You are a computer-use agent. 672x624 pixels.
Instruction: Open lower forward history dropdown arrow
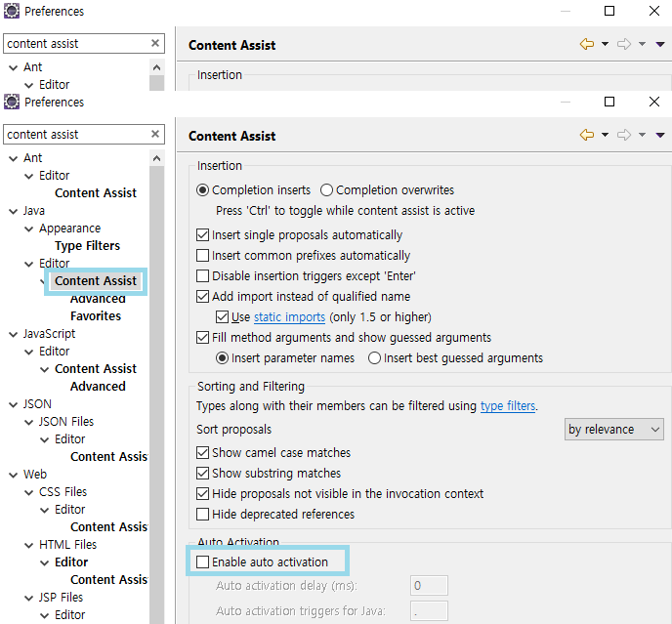coord(642,135)
